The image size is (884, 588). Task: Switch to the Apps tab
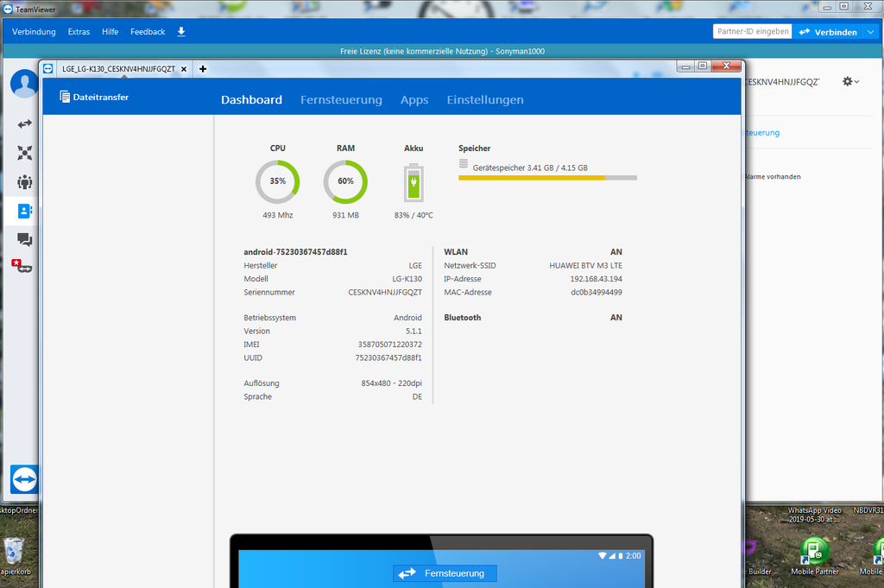(x=414, y=100)
